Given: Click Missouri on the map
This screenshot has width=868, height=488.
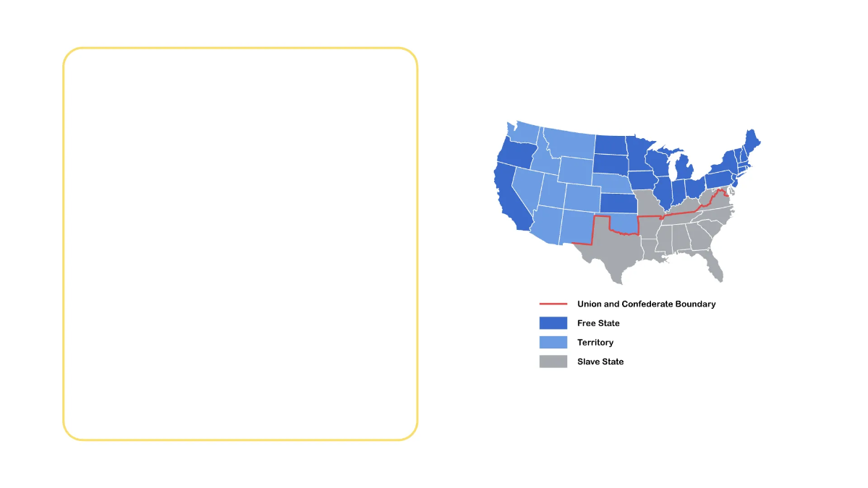Looking at the screenshot, I should coord(648,203).
